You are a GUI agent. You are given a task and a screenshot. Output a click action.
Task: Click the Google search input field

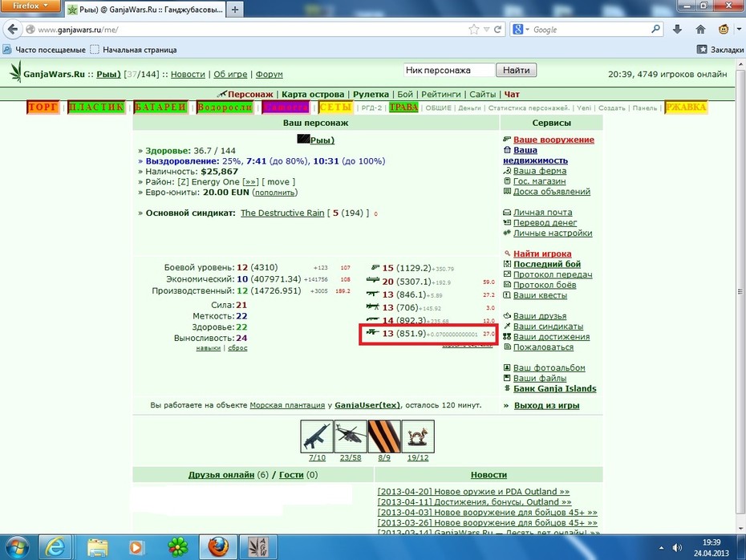(590, 30)
